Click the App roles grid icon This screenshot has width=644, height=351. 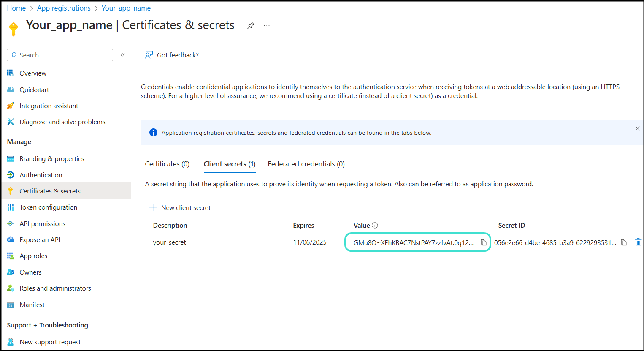coord(11,256)
